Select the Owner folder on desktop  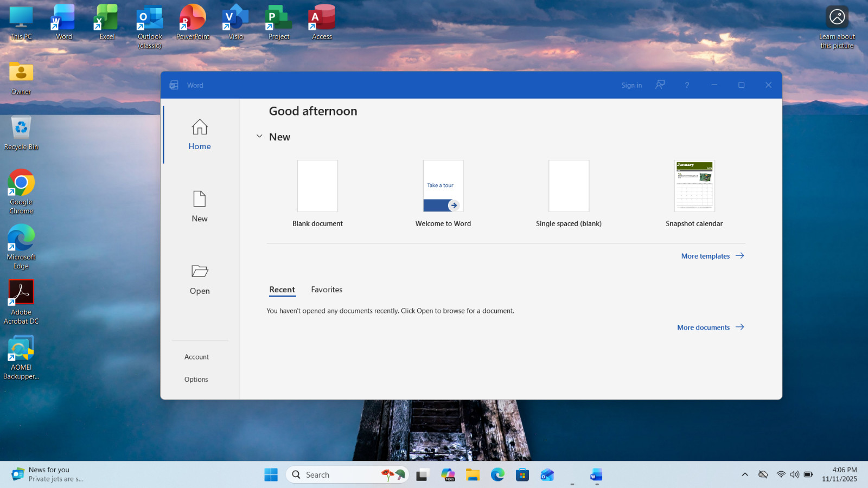pyautogui.click(x=21, y=78)
